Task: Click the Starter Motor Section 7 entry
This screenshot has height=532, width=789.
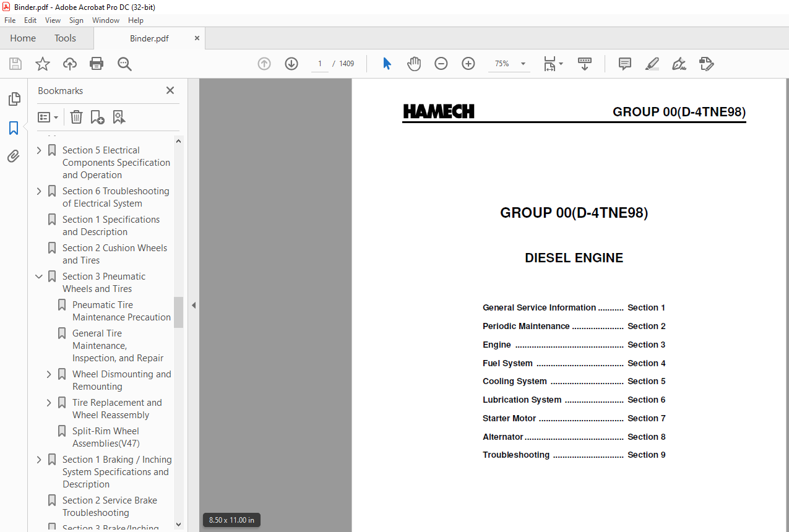Action: [x=574, y=418]
